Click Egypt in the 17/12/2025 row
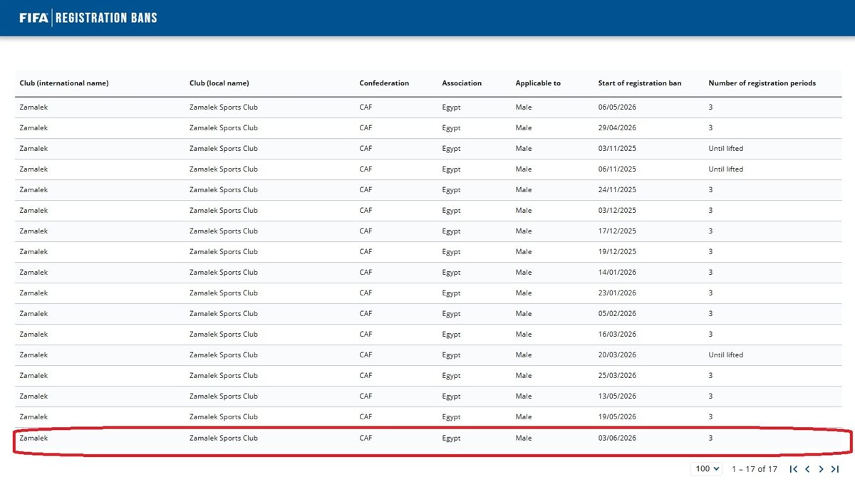 [x=451, y=231]
